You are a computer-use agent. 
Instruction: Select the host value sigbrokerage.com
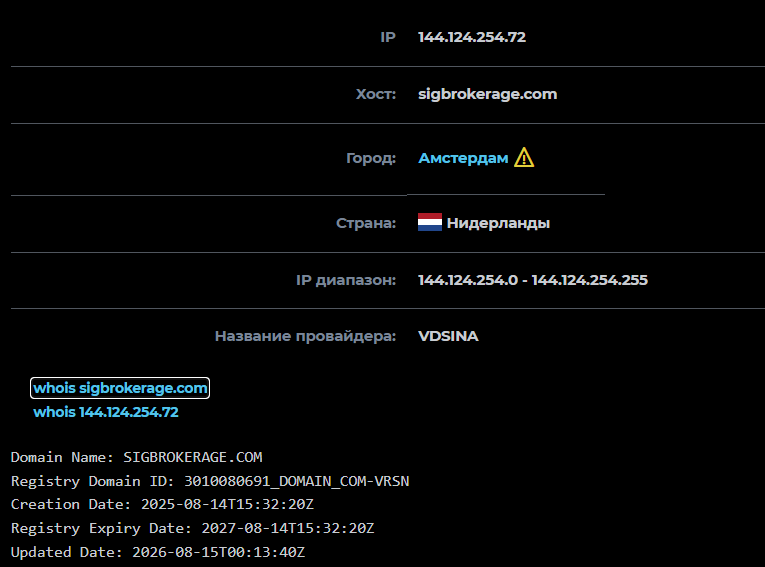click(x=487, y=94)
